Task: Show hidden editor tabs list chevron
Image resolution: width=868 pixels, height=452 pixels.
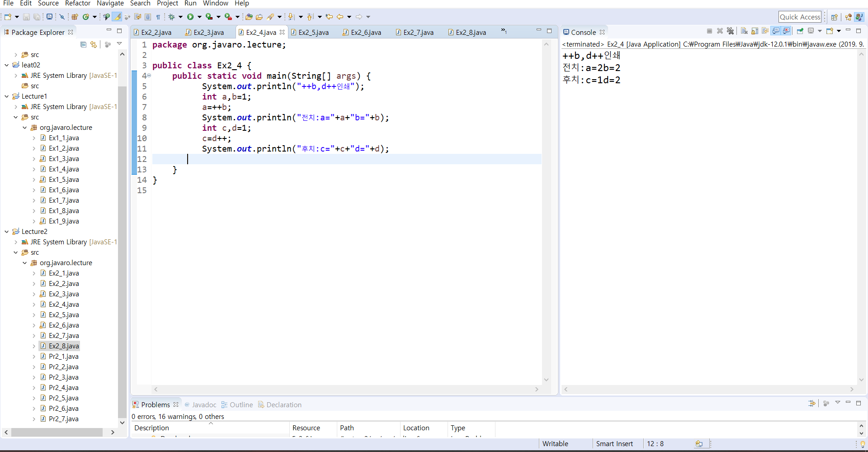Action: point(504,31)
